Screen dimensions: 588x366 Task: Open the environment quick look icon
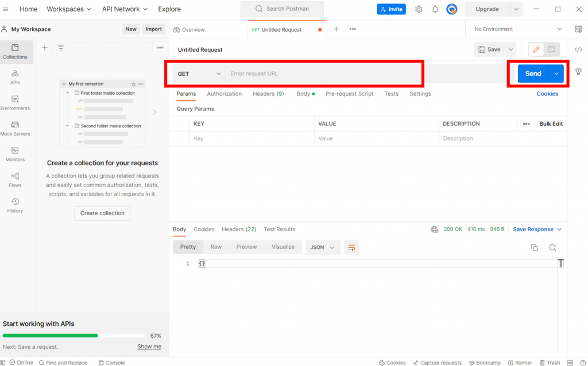(x=578, y=29)
